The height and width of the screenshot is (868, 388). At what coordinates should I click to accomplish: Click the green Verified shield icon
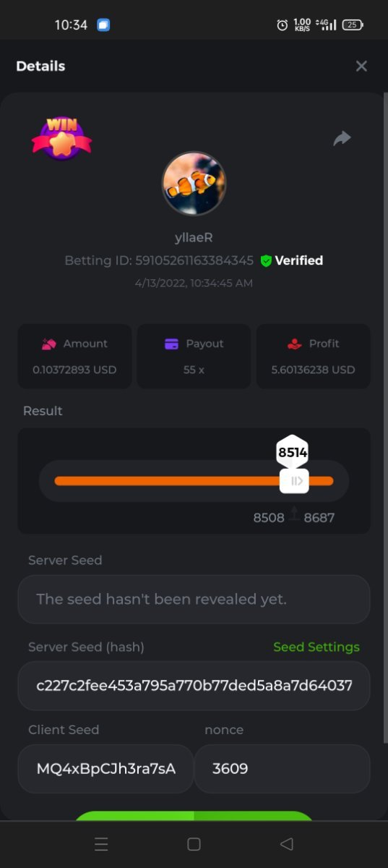point(266,260)
